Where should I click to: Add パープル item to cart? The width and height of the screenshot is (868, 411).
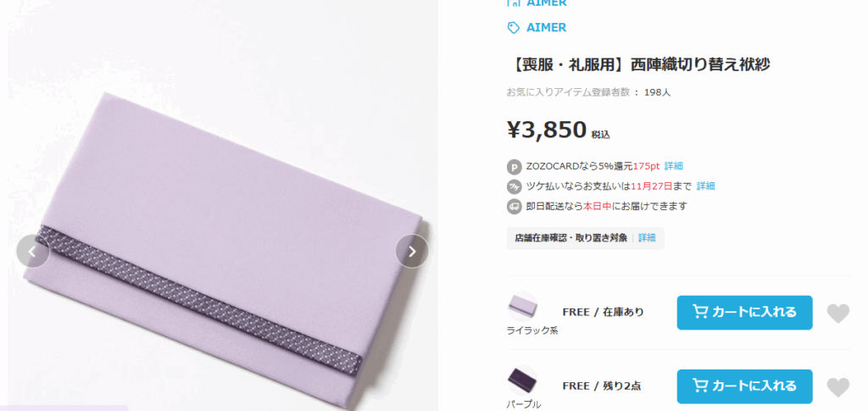pos(744,386)
